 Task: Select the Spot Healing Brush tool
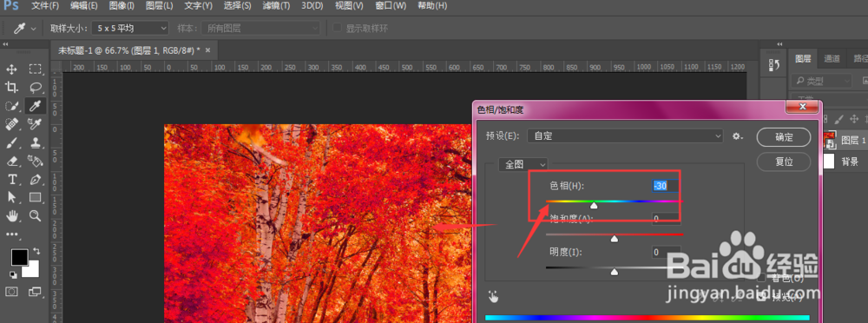[11, 123]
